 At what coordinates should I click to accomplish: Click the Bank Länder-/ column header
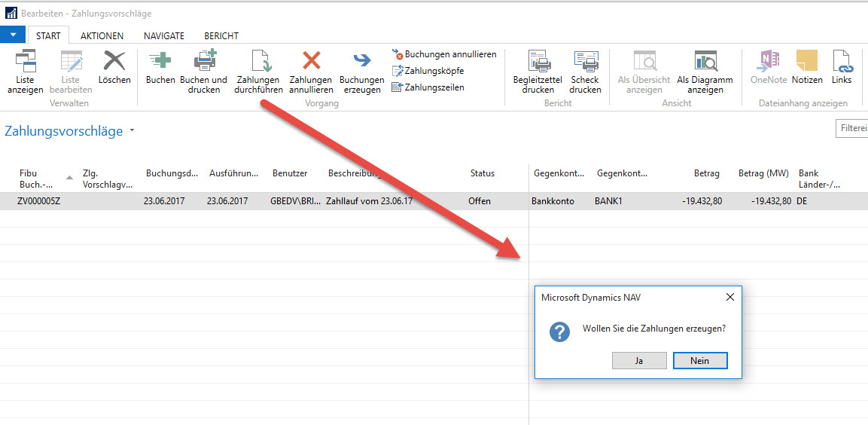coord(819,179)
